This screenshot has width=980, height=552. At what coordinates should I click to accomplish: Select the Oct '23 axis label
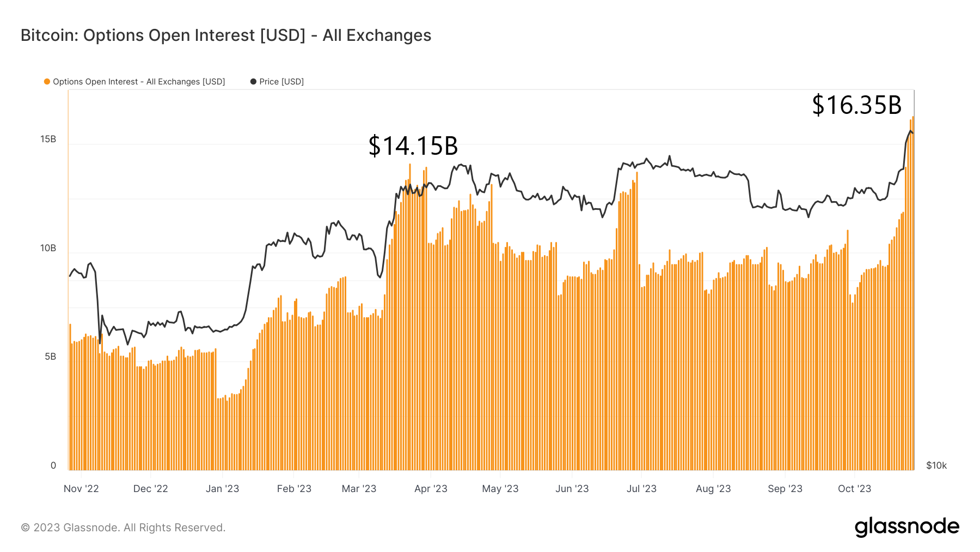[854, 489]
